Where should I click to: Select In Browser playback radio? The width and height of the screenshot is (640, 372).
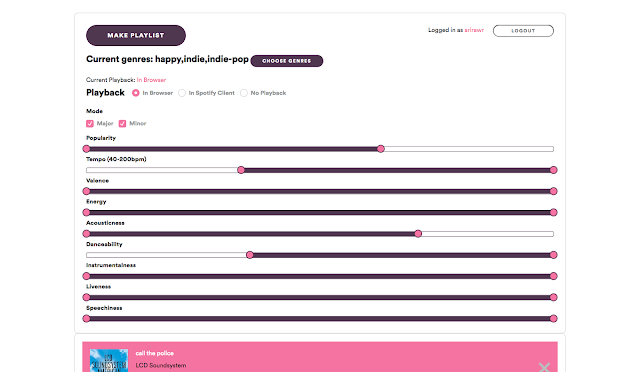[x=136, y=93]
